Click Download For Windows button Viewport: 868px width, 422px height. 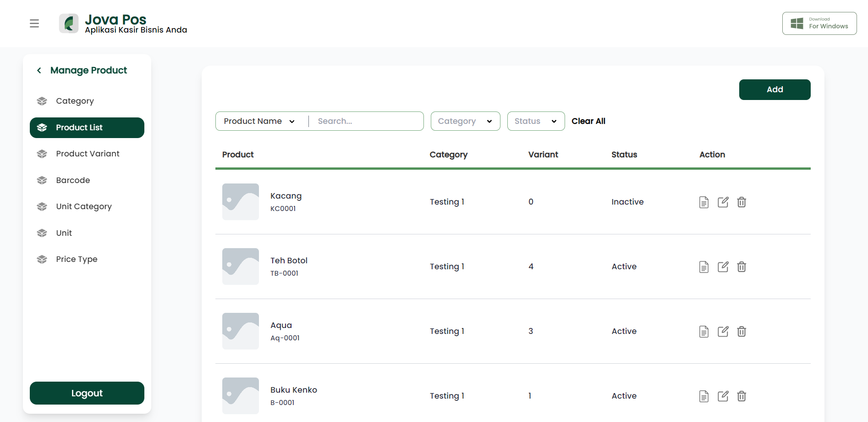819,23
